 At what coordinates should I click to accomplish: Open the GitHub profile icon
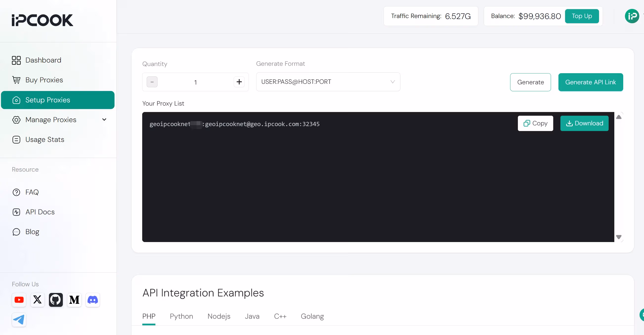(x=56, y=300)
